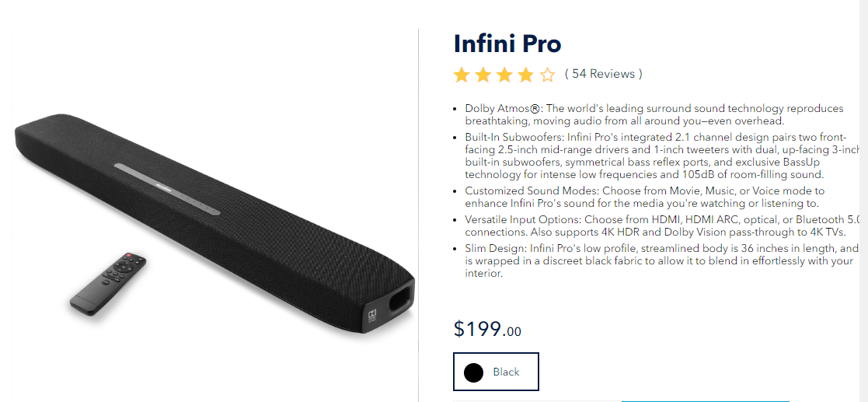Click the Infini Pro product title

click(x=507, y=44)
